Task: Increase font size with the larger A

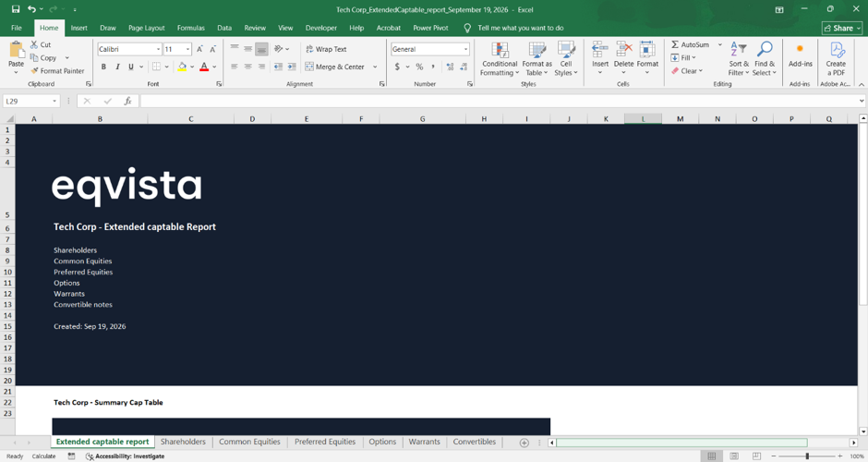Action: point(199,49)
